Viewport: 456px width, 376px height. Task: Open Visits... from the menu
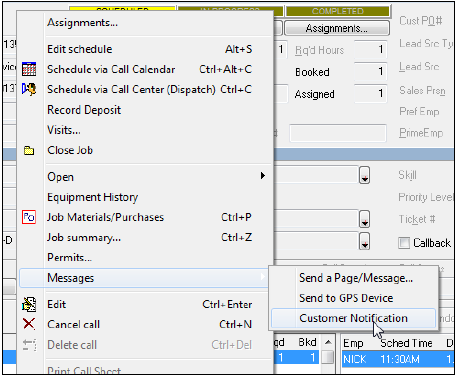tap(146, 130)
